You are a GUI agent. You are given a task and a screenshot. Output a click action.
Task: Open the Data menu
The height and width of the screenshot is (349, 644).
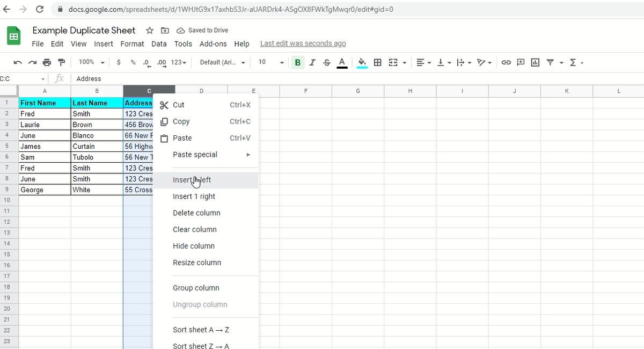159,43
